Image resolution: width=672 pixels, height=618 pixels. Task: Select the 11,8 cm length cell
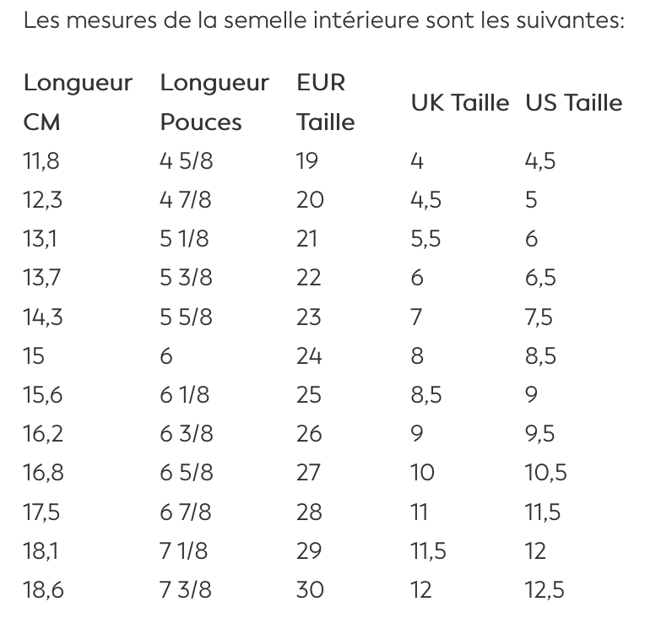tap(42, 161)
